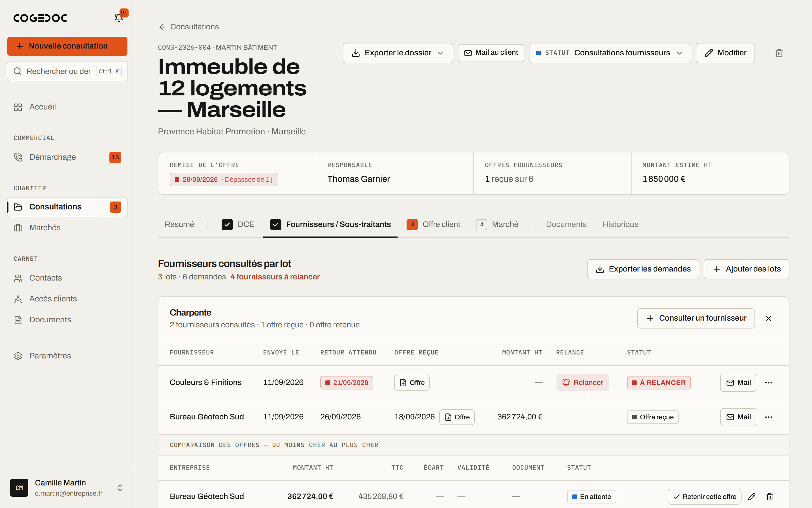812x508 pixels.
Task: Click the back arrow to Consultations
Action: pos(162,27)
